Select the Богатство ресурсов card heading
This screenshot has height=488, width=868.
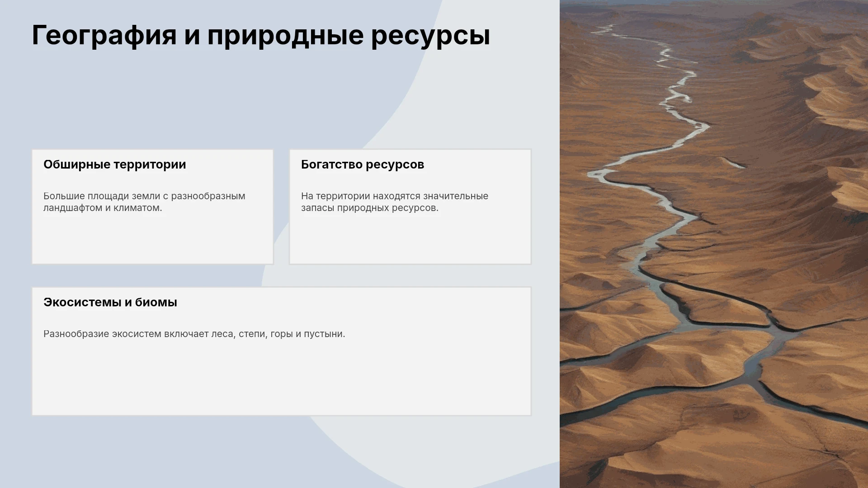[x=363, y=164]
